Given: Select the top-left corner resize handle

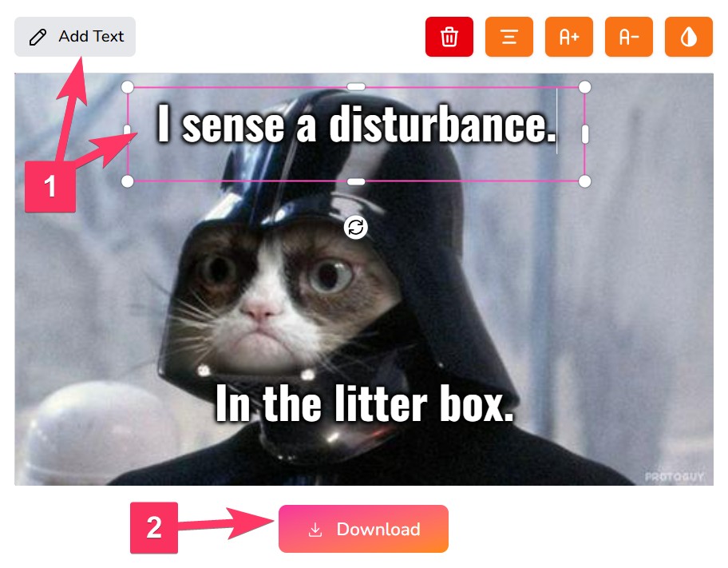Looking at the screenshot, I should pyautogui.click(x=127, y=87).
